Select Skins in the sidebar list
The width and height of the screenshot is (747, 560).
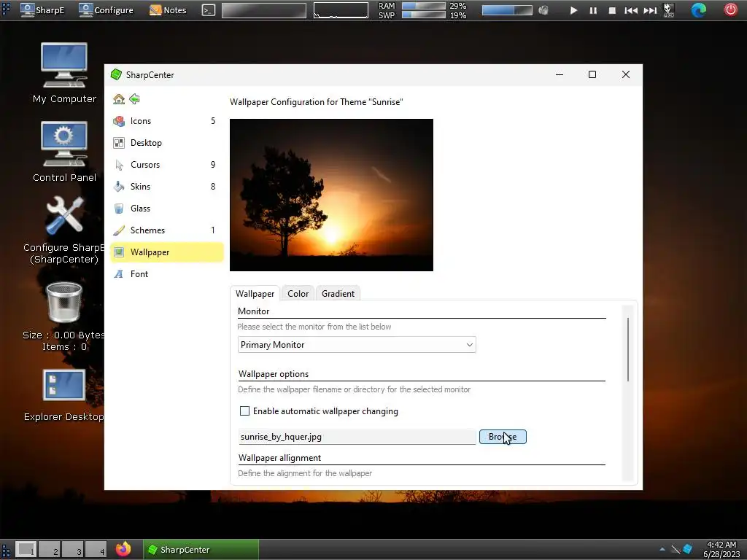pyautogui.click(x=166, y=187)
